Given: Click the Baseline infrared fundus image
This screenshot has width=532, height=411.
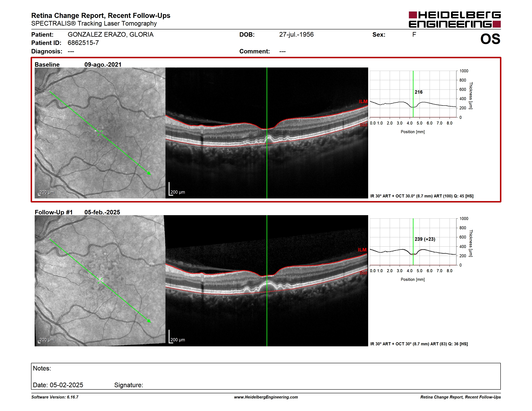Looking at the screenshot, I should [100, 133].
